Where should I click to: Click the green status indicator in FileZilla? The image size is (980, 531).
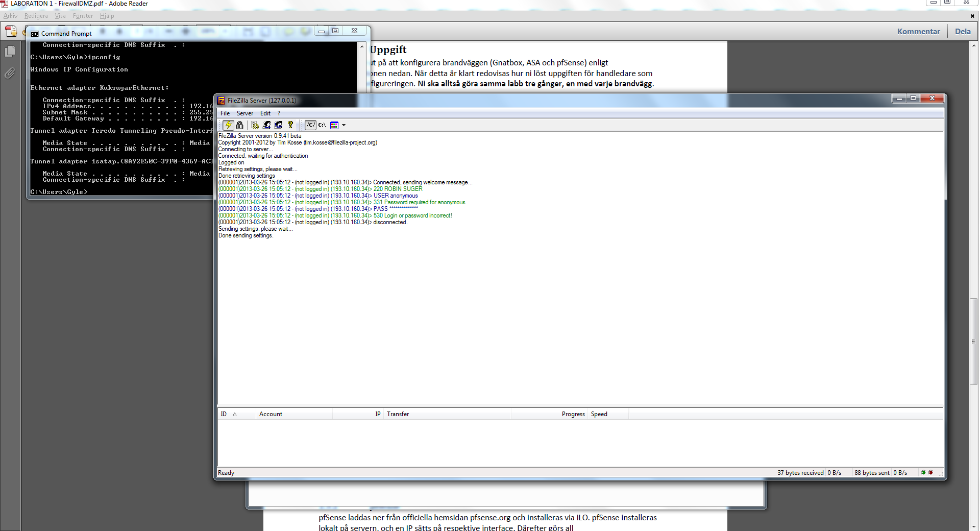[923, 473]
